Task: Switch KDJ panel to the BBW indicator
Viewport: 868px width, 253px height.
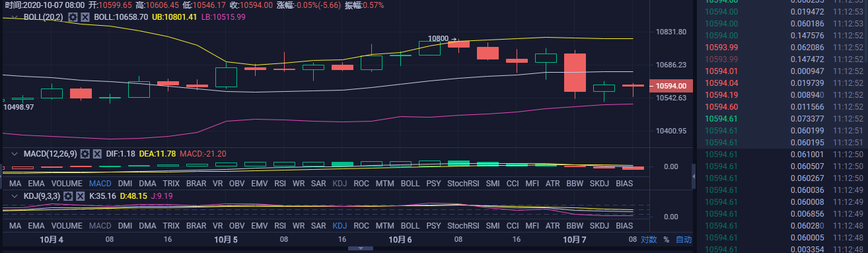Action: [575, 225]
